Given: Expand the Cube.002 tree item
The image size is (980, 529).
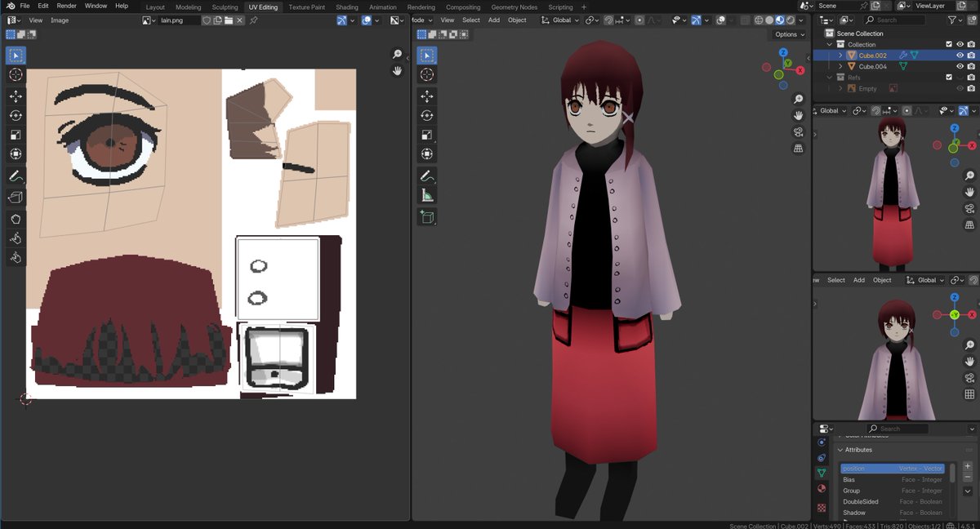Looking at the screenshot, I should coord(840,56).
